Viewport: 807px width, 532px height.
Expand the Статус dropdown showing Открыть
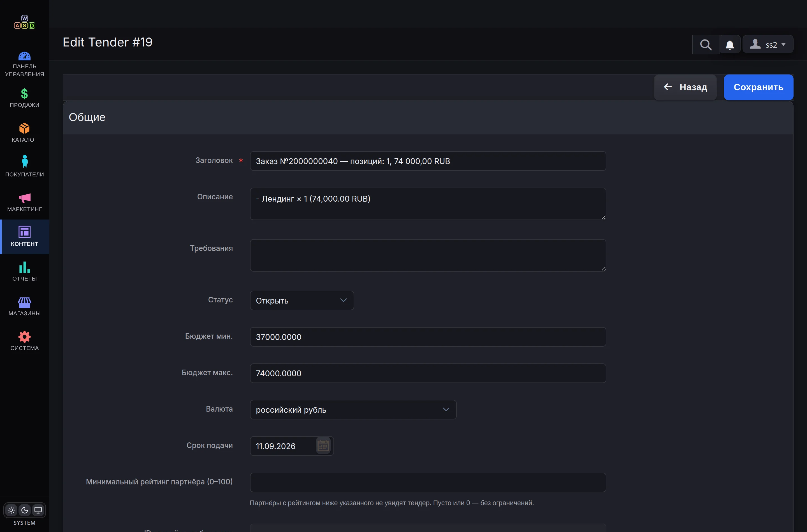coord(302,300)
